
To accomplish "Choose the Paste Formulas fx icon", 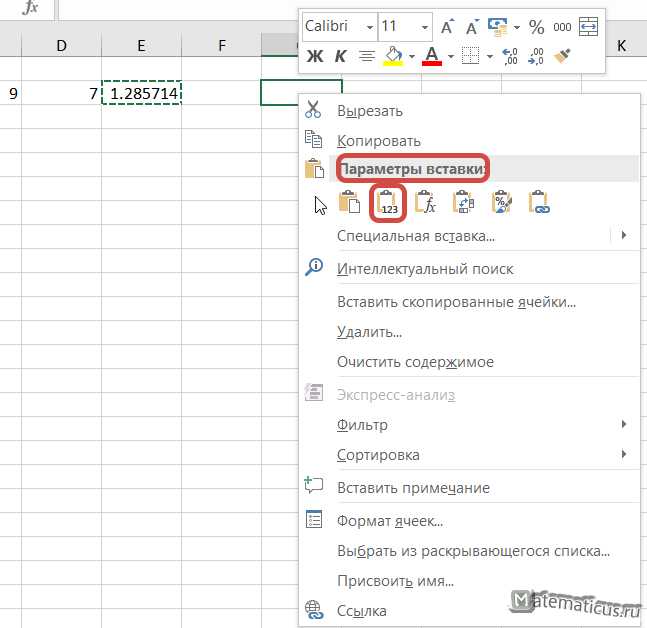I will (425, 202).
